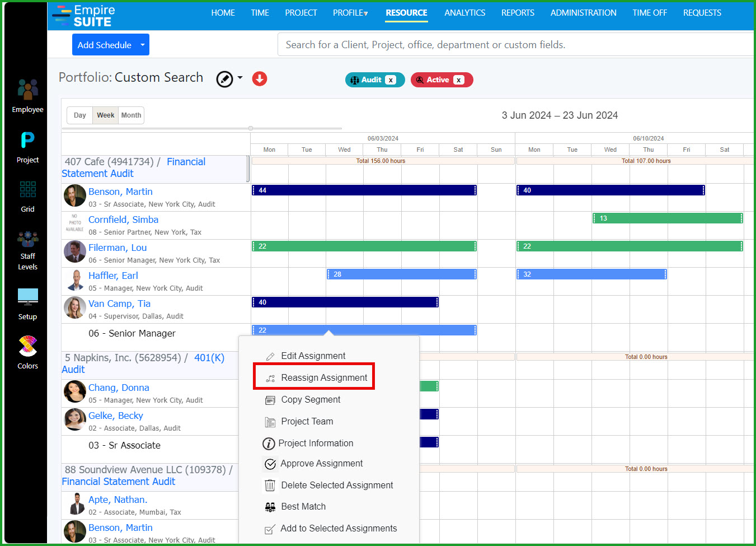Click the client and project search field

(x=515, y=45)
